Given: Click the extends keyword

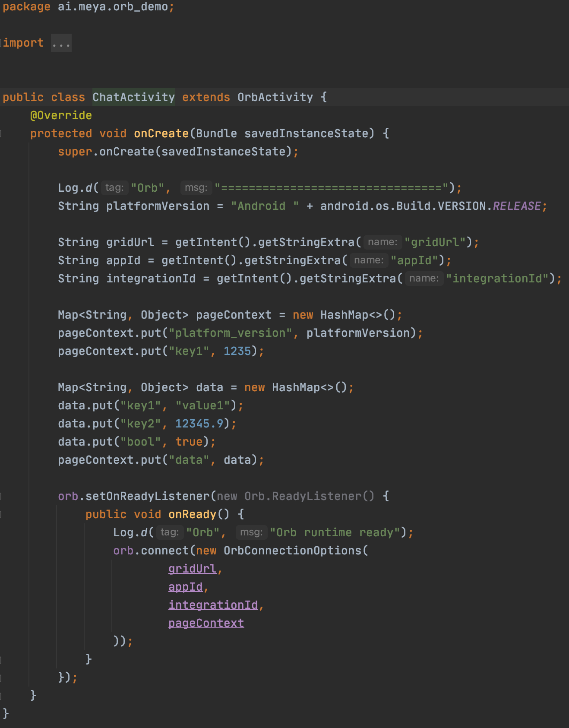Looking at the screenshot, I should [206, 97].
